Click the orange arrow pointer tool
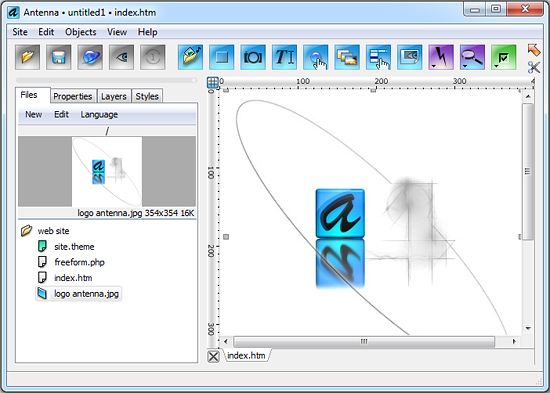 pyautogui.click(x=534, y=50)
